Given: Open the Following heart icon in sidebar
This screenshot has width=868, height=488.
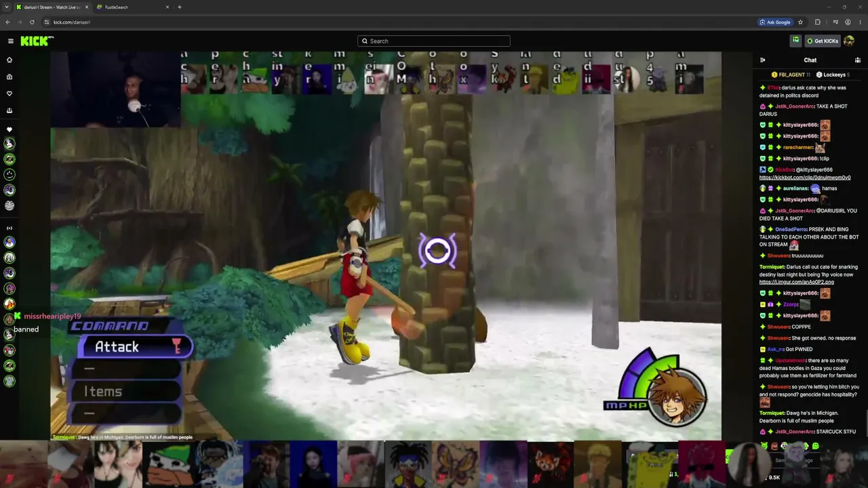Looking at the screenshot, I should 9,94.
